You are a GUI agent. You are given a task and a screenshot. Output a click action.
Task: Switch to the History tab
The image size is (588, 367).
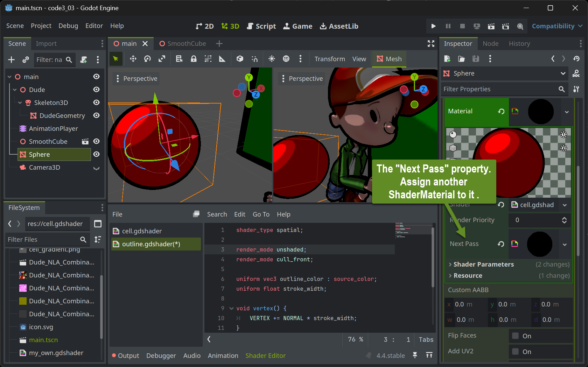[x=519, y=44]
